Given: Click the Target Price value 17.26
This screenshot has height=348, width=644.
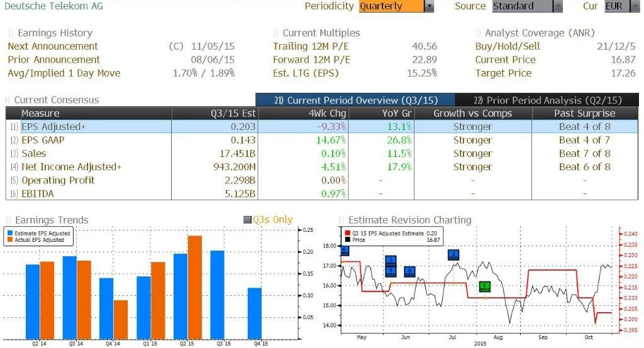Looking at the screenshot, I should pos(623,73).
